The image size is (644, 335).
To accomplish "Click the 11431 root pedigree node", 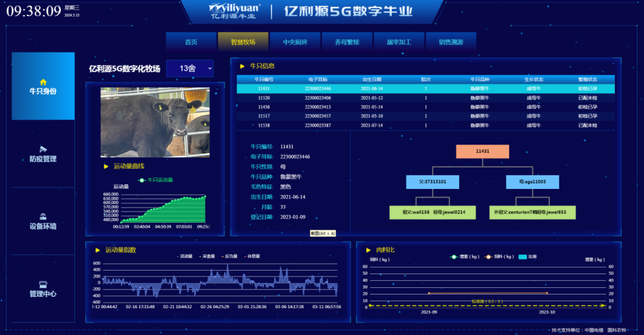I will [482, 151].
